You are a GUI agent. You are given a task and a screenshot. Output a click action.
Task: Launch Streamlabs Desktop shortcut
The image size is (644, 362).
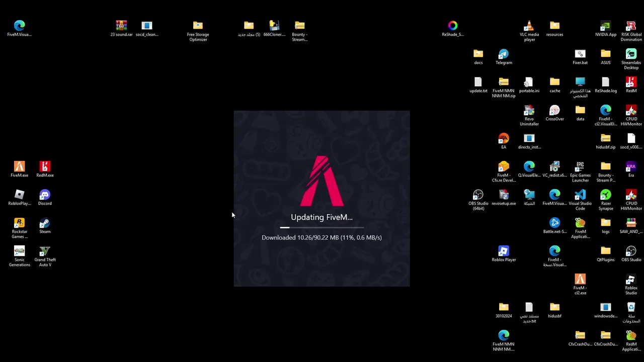[631, 59]
